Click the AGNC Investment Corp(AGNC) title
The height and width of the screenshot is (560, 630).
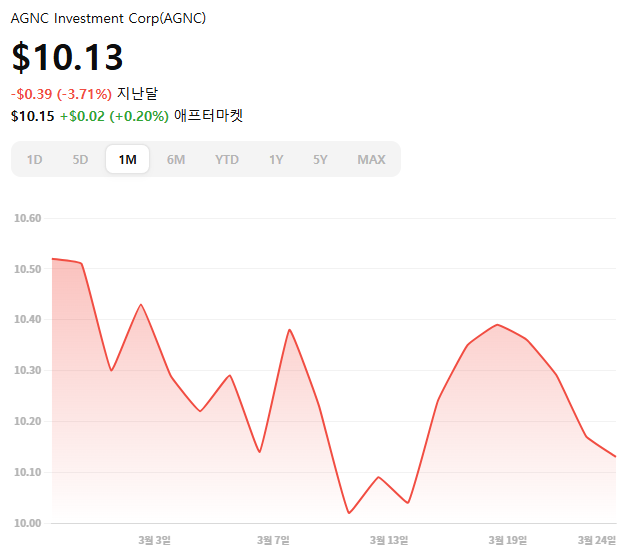pos(108,18)
